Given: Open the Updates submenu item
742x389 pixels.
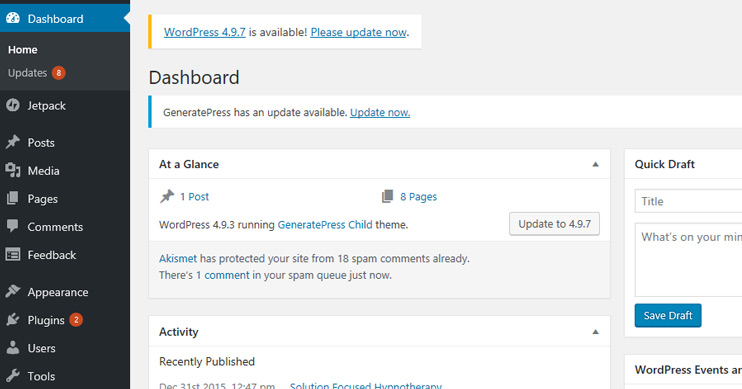Looking at the screenshot, I should (27, 73).
